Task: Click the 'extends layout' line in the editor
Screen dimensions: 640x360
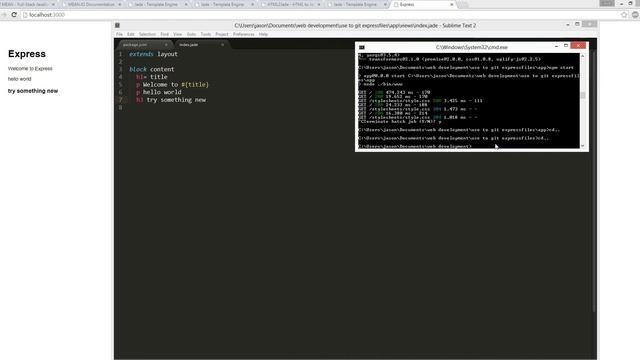Action: pos(153,54)
